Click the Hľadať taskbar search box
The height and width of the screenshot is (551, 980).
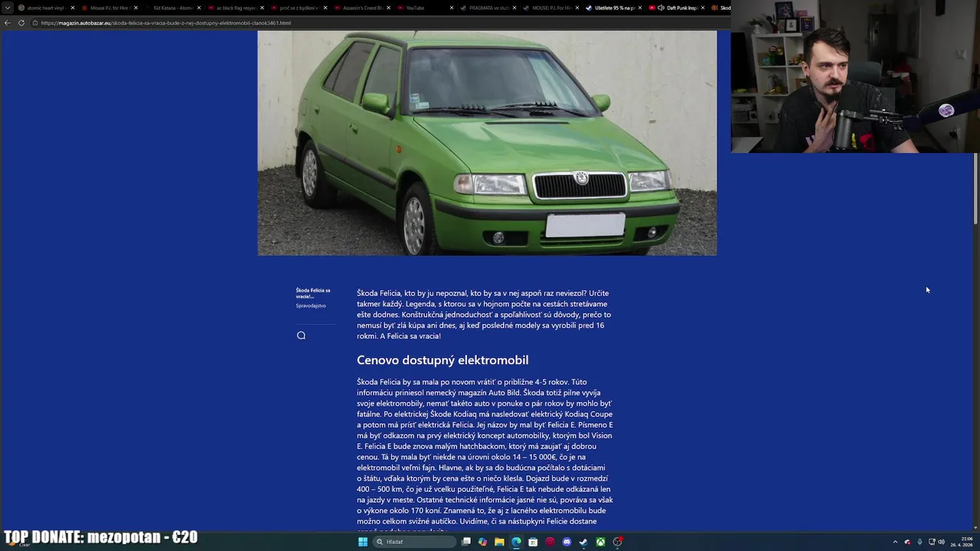(x=413, y=542)
